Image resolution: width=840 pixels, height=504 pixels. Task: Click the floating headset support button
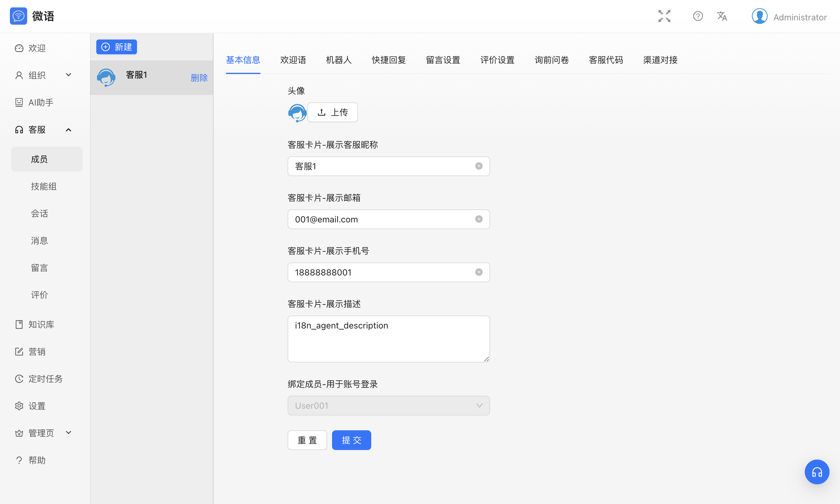pos(817,472)
